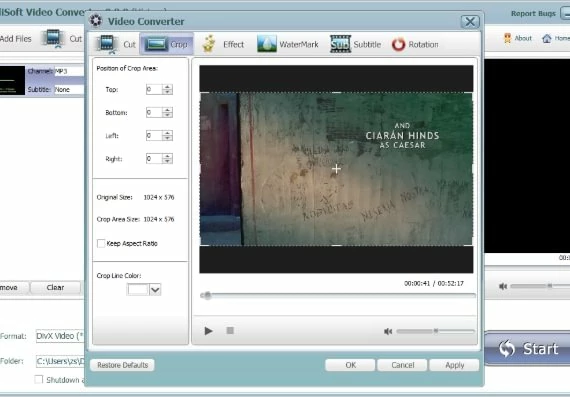
Task: Decrease the Right crop value
Action: coord(168,161)
